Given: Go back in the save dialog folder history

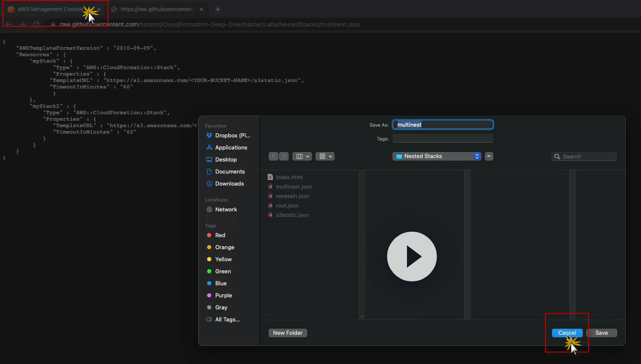Looking at the screenshot, I should click(x=274, y=156).
